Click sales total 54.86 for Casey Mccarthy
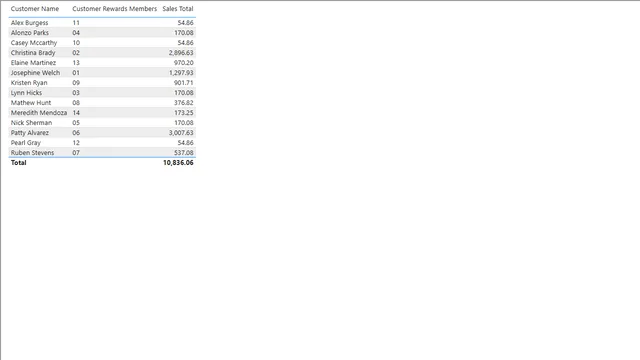Viewport: 640px width, 360px height. [185, 43]
